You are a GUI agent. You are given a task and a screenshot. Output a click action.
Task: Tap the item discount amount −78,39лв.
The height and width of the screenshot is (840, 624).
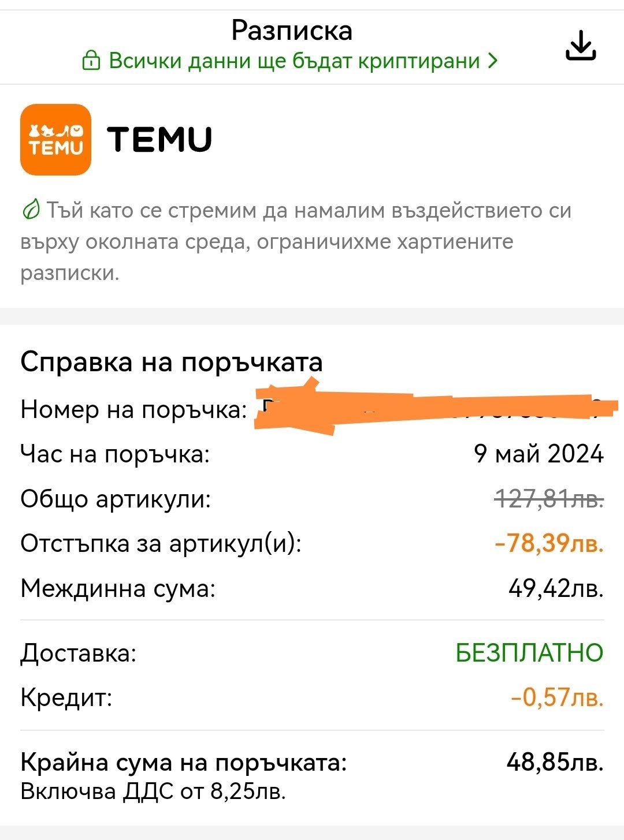[549, 543]
